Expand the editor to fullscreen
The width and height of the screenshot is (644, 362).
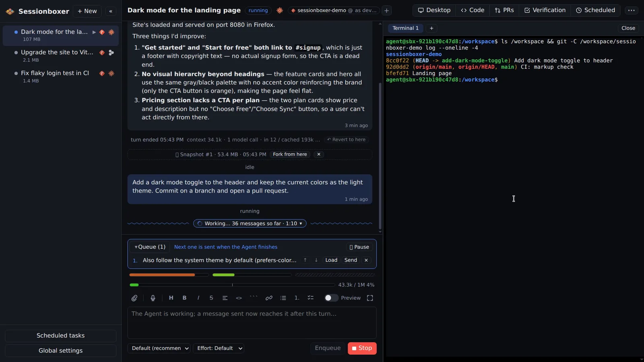coord(370,298)
